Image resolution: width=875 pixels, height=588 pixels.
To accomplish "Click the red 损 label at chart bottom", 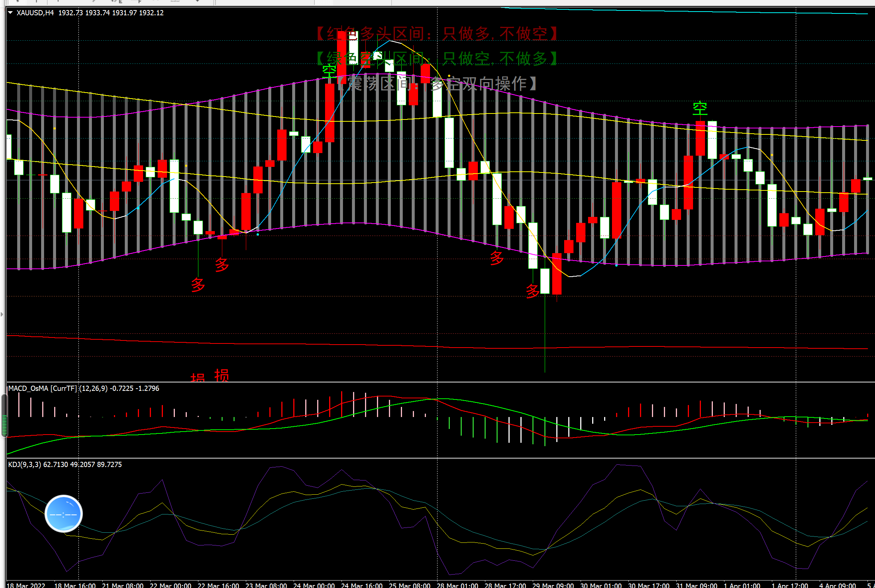I will 222,375.
